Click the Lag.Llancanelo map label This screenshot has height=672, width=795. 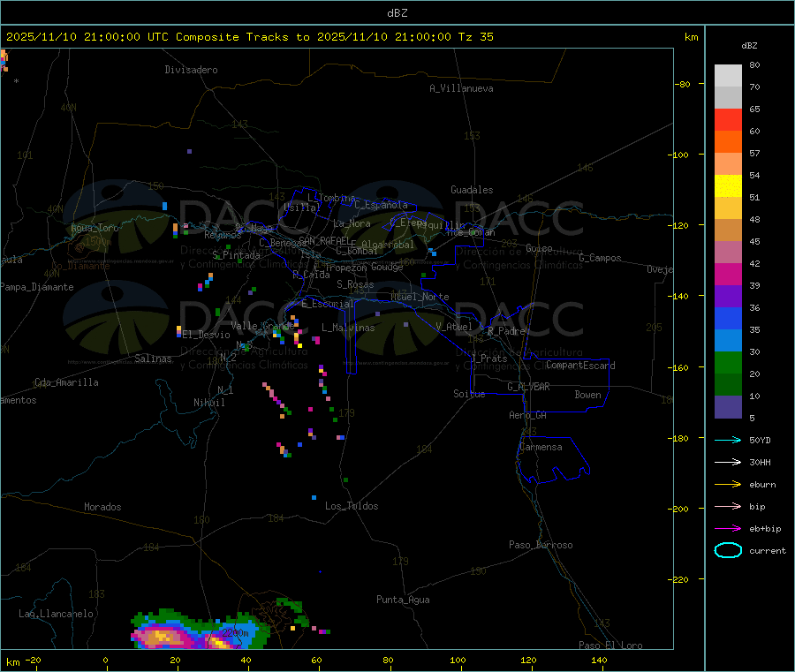point(56,614)
